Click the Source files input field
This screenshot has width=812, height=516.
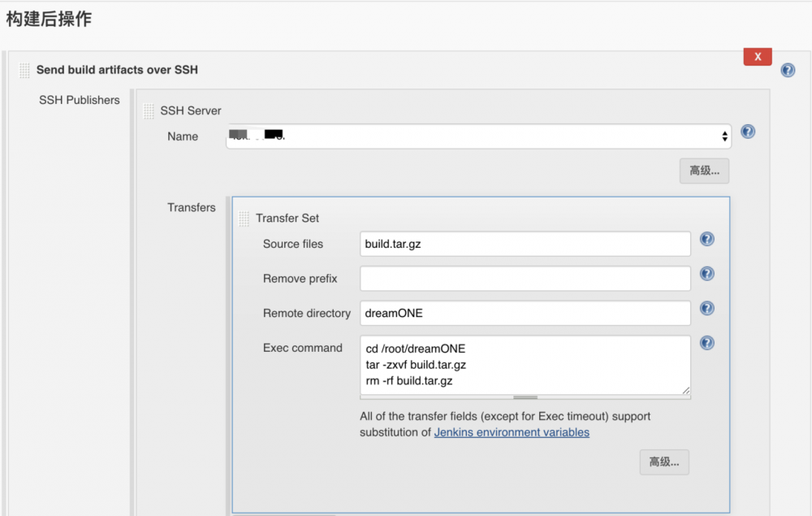525,244
